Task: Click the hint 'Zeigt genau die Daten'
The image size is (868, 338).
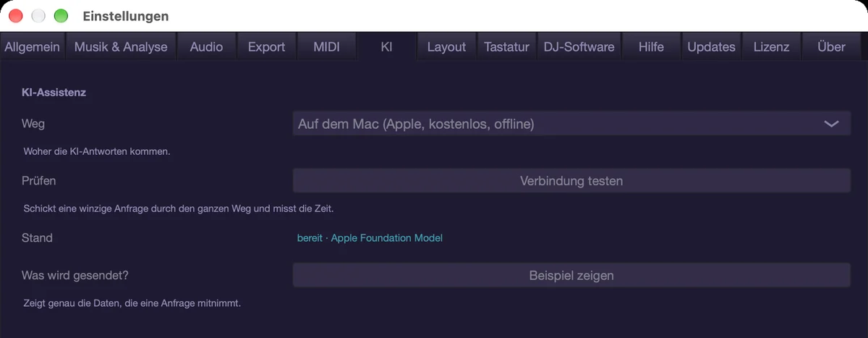Action: tap(132, 303)
